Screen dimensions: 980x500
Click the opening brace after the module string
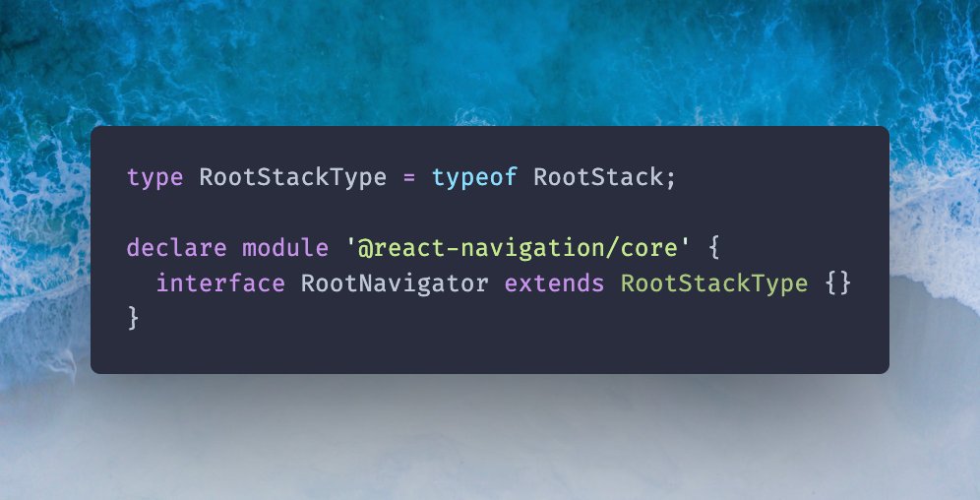(714, 248)
